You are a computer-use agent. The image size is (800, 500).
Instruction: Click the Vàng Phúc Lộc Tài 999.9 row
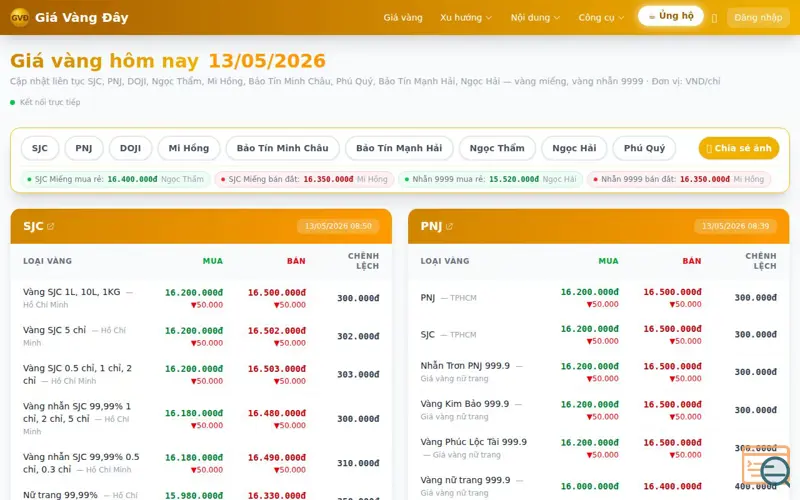(x=598, y=448)
